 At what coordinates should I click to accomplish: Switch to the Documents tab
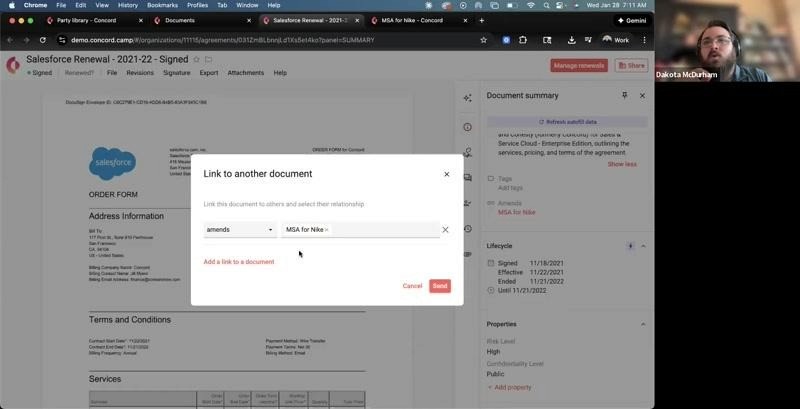180,20
